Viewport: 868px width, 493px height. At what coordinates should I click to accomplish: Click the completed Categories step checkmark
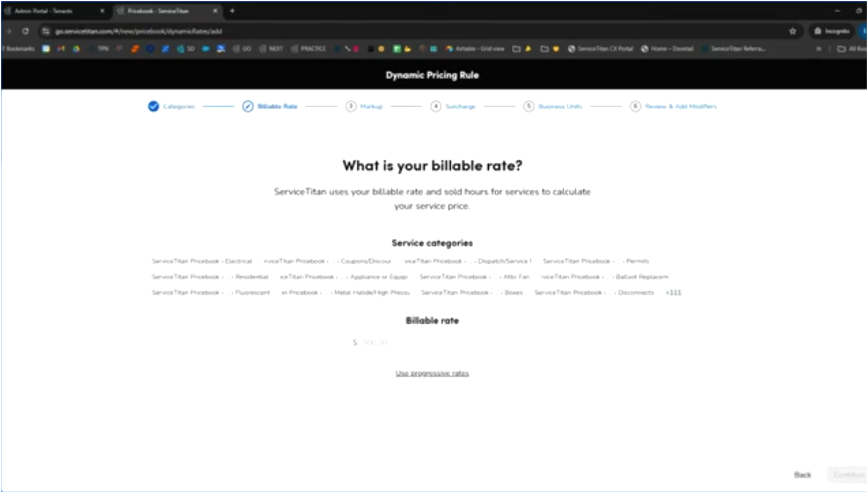click(153, 106)
